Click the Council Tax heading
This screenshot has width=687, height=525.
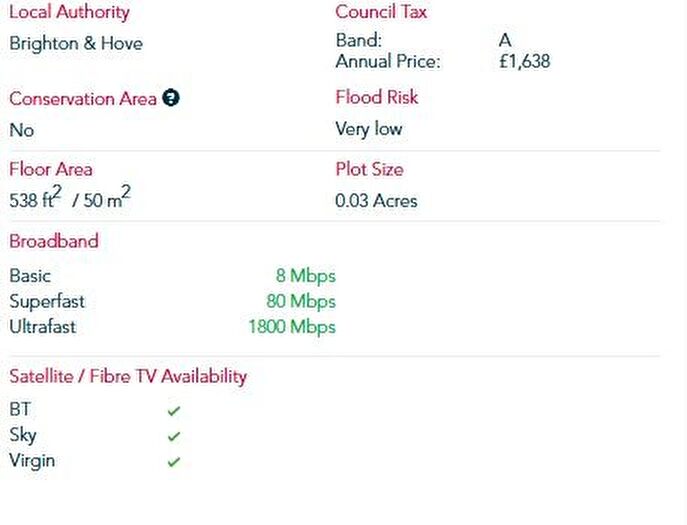click(381, 13)
